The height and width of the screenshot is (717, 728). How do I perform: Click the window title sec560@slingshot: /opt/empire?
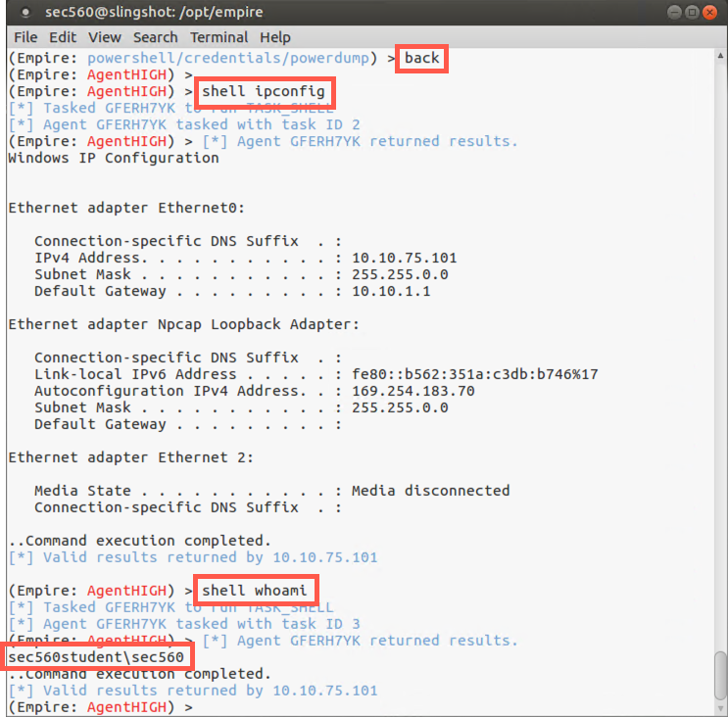pyautogui.click(x=154, y=12)
